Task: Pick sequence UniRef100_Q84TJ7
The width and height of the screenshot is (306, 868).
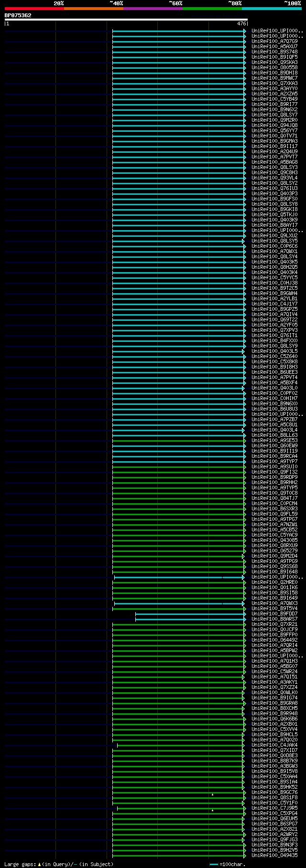Action: click(x=274, y=498)
